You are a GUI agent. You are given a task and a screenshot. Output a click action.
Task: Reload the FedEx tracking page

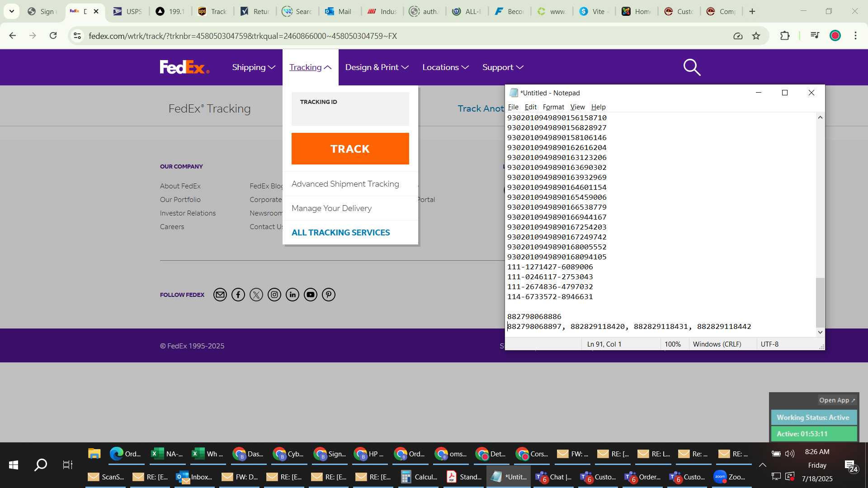coord(53,36)
